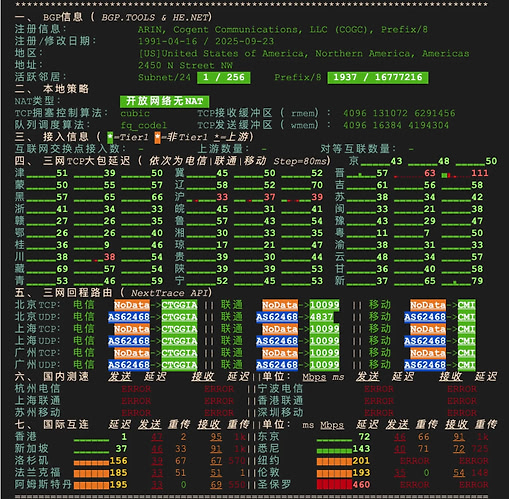Click the 京 电信 latency value 43
Image resolution: width=509 pixels, height=499 pixels.
(396, 161)
